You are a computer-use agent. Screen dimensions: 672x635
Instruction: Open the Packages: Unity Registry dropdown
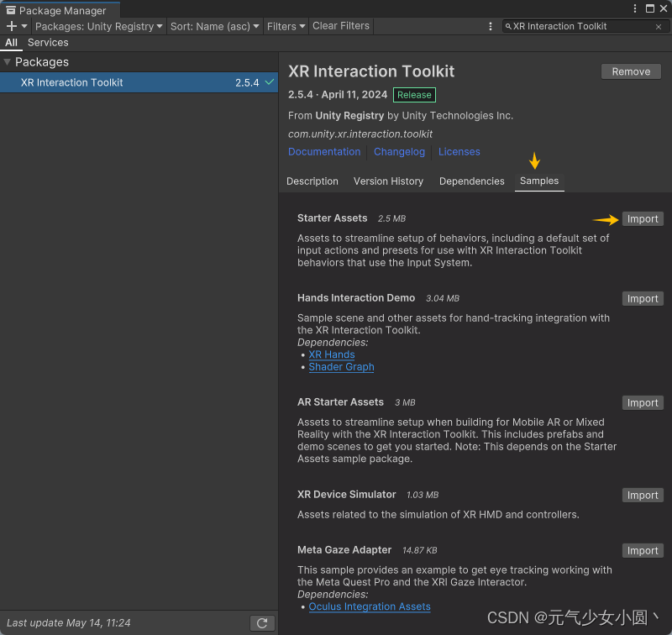point(99,26)
